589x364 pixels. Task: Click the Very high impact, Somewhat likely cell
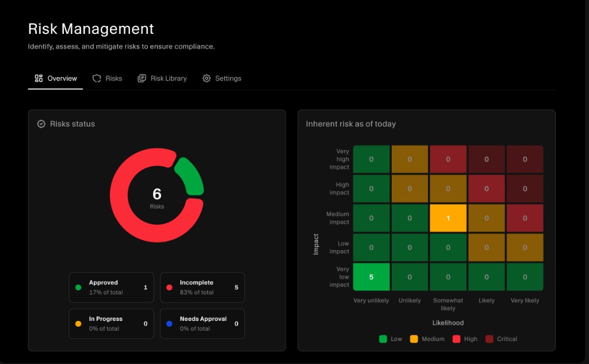tap(448, 159)
